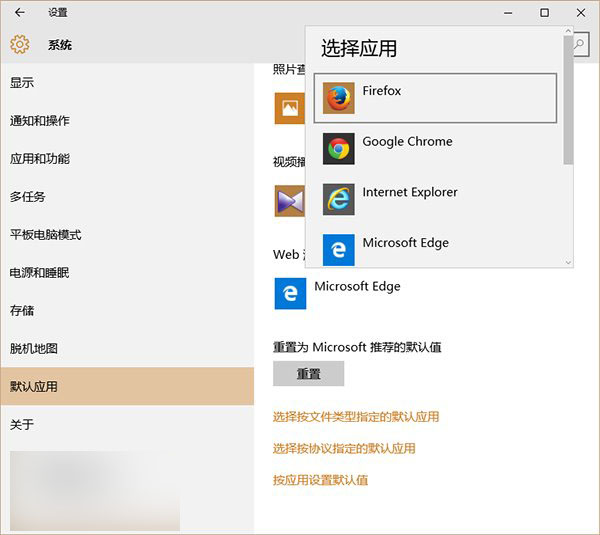The height and width of the screenshot is (535, 600).
Task: Open 选择按文件类型指定的默认应用 link
Action: [x=356, y=416]
